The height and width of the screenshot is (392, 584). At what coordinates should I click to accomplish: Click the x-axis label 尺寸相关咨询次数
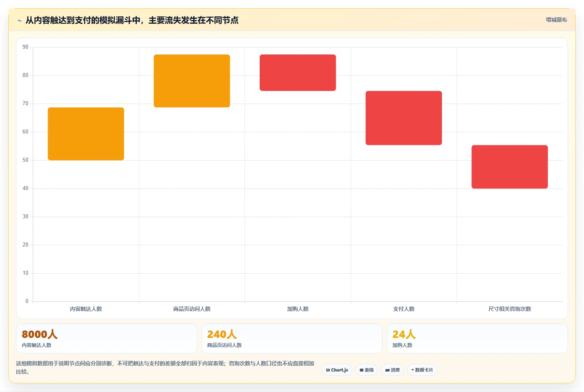point(509,309)
